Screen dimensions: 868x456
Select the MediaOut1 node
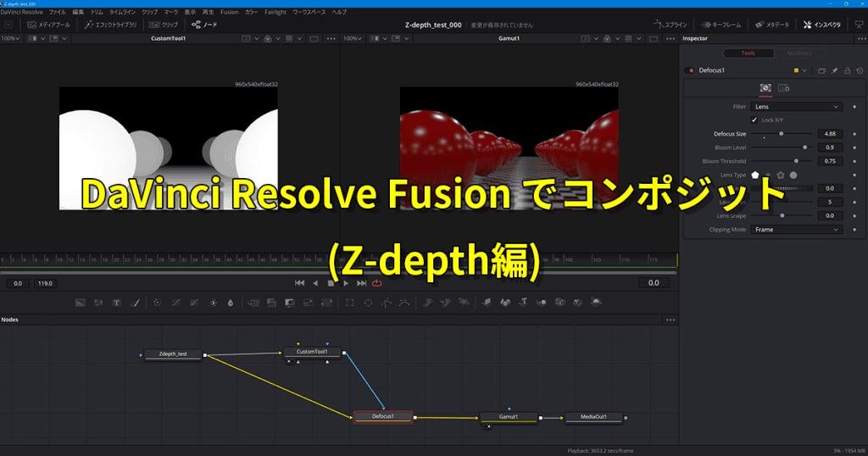(593, 417)
